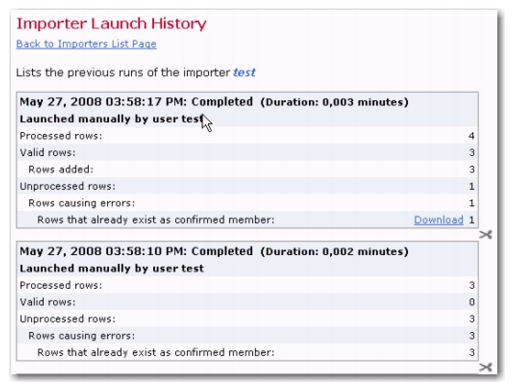514x389 pixels.
Task: Click the Rows added value 3
Action: click(471, 169)
